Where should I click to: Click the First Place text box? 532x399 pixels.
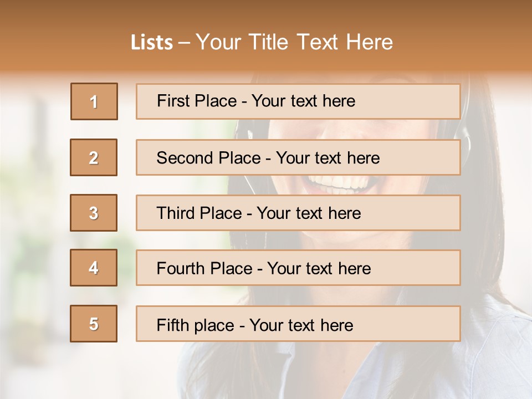pos(298,101)
